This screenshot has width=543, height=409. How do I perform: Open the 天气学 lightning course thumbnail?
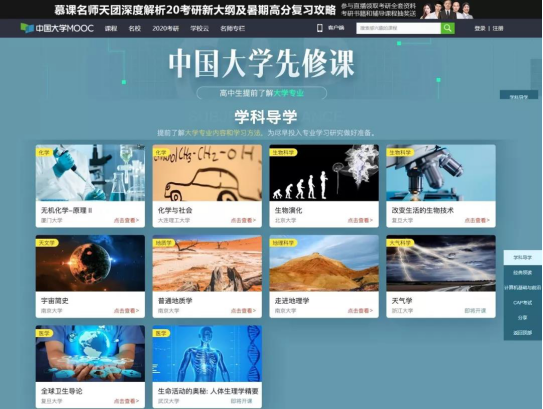tap(441, 263)
